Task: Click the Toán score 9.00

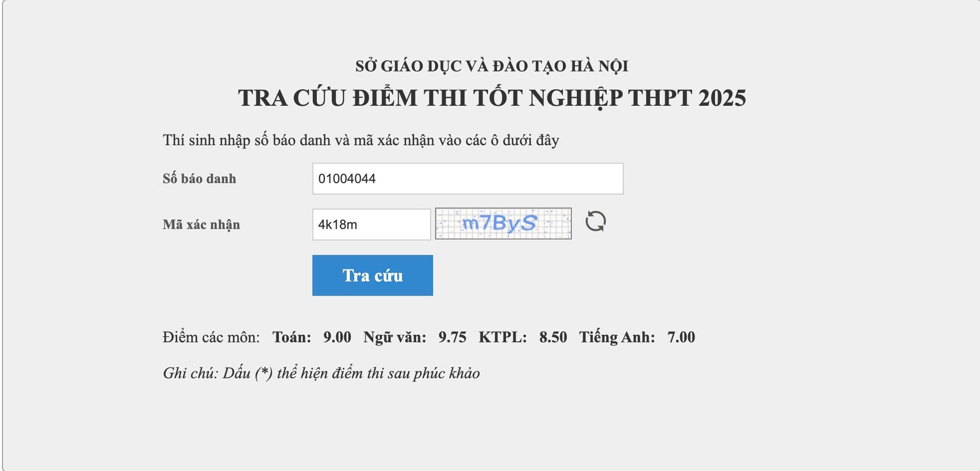Action: 337,337
